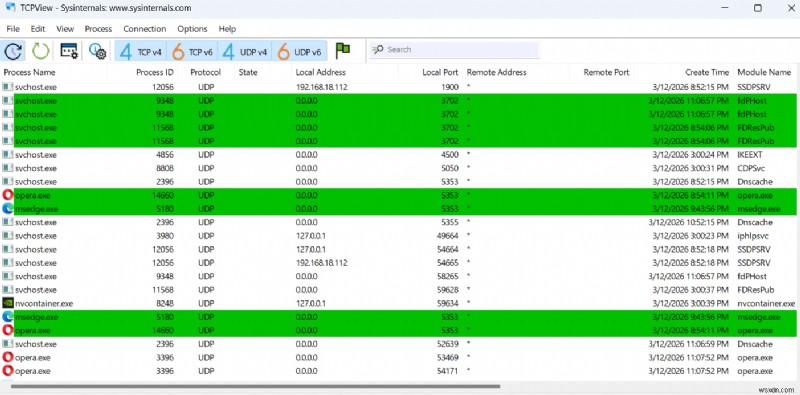The image size is (800, 395).
Task: Open the View menu
Action: pos(65,29)
